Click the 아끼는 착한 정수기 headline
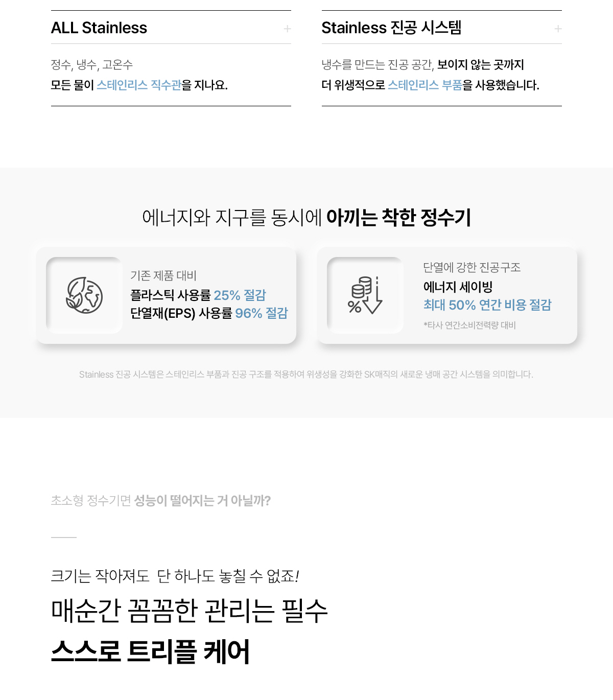The height and width of the screenshot is (700, 613). point(398,218)
